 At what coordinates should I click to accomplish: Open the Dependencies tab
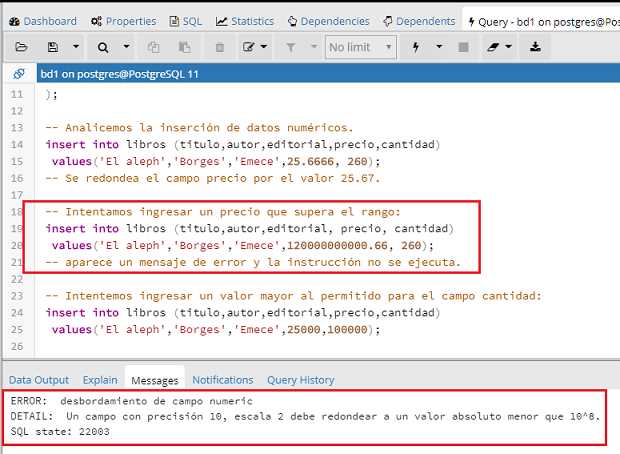click(329, 21)
